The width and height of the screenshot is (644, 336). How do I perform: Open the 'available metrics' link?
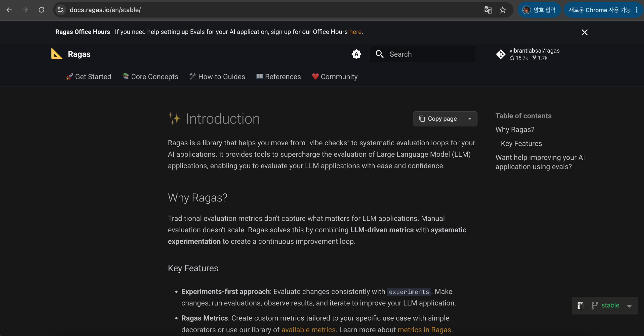(308, 330)
